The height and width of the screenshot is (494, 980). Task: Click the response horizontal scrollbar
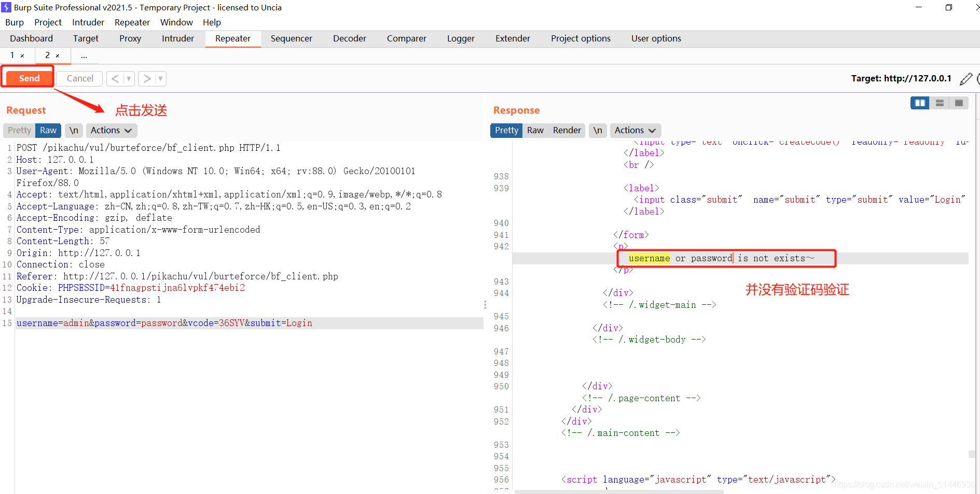619,491
